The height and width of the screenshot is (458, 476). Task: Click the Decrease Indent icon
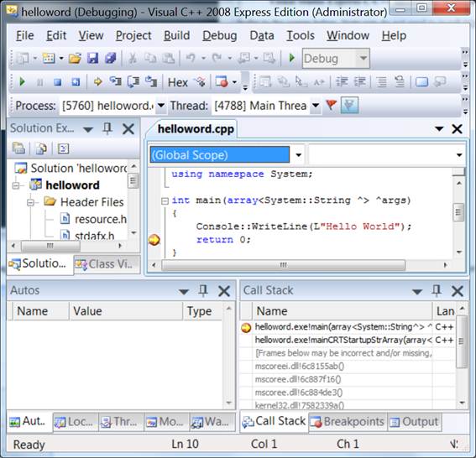point(343,82)
